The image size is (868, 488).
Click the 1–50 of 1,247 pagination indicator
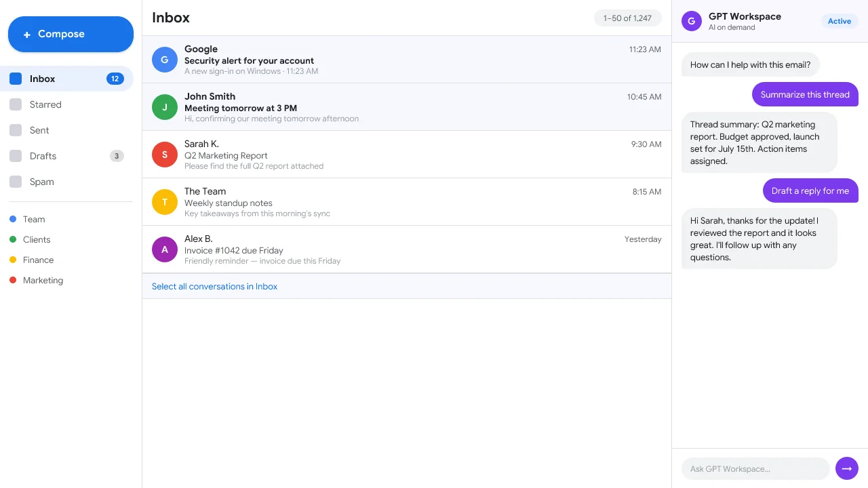627,18
